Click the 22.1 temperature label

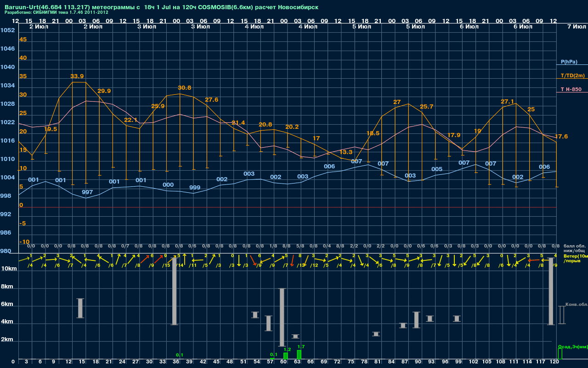tap(131, 120)
